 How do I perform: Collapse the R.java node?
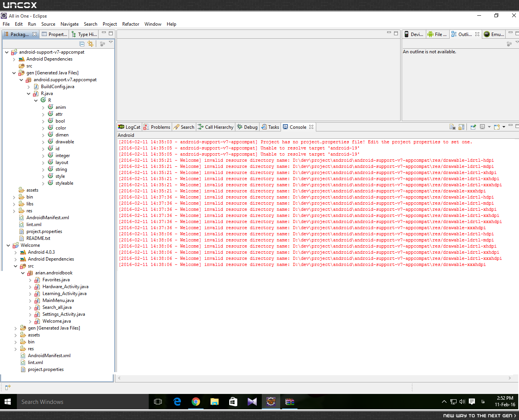tap(29, 94)
